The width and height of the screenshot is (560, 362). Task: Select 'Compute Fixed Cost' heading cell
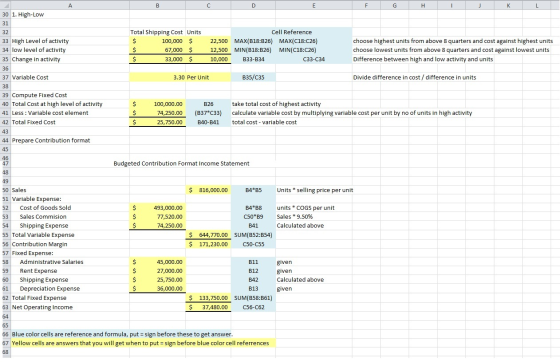click(70, 95)
